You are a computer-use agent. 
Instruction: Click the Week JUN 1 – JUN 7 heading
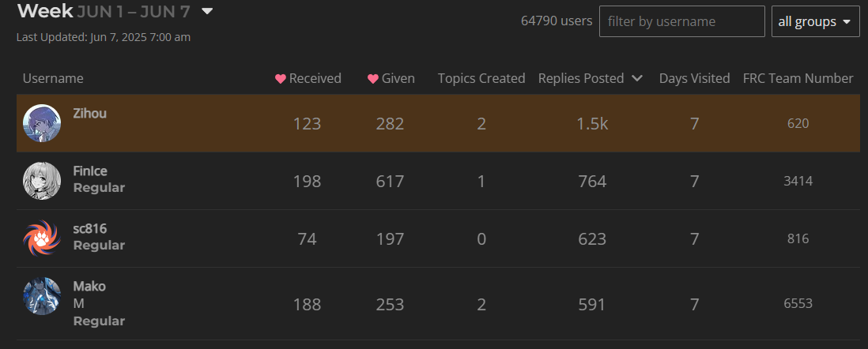(104, 11)
